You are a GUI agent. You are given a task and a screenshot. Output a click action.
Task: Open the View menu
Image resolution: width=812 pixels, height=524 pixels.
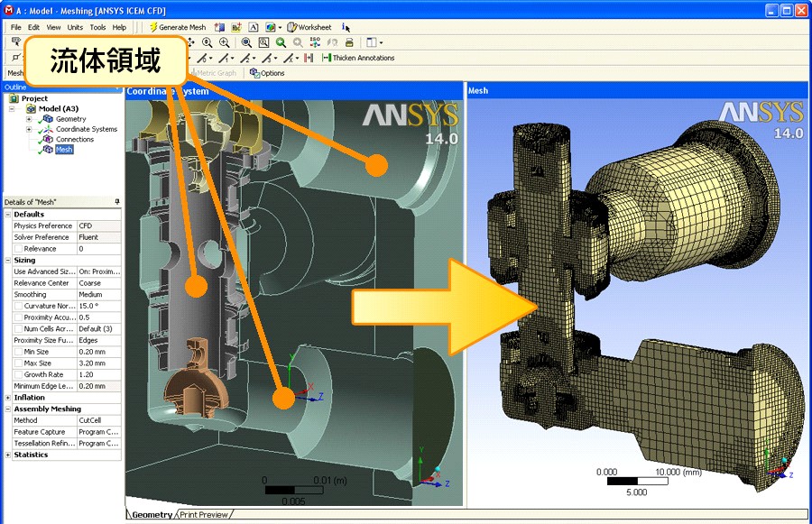point(53,27)
